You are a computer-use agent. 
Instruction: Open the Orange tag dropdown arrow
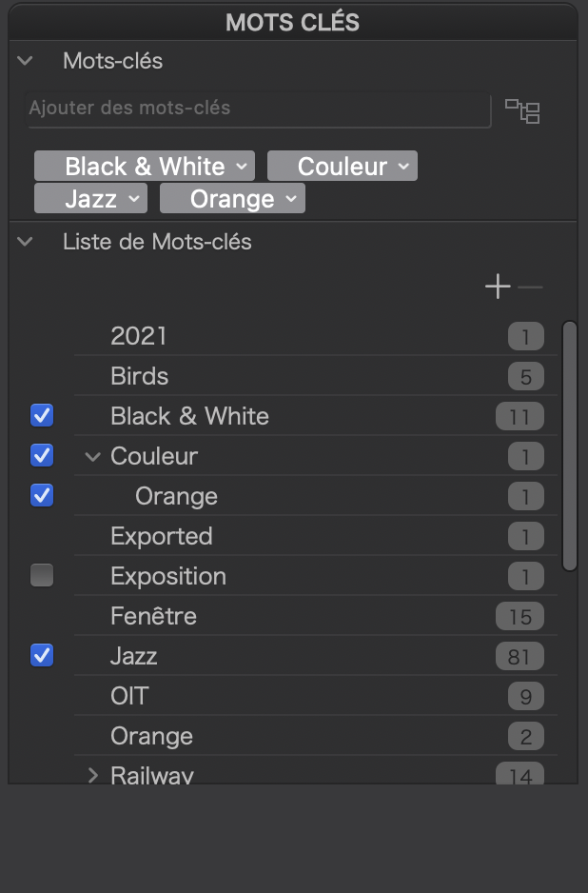click(x=292, y=199)
